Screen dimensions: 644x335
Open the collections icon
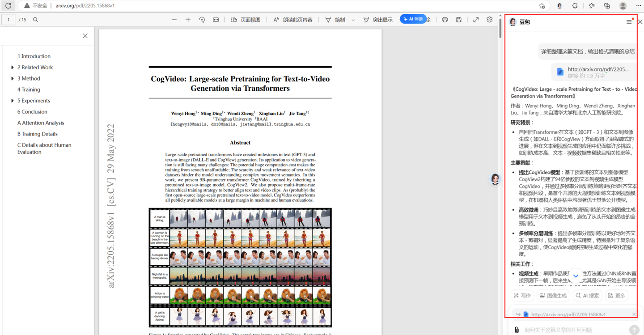point(607,6)
